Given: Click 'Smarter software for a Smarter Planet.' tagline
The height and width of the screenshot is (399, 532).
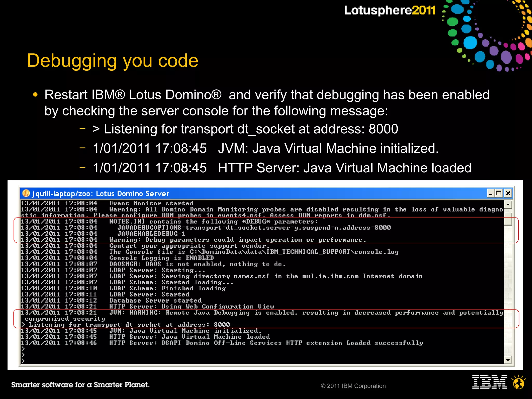Looking at the screenshot, I should tap(80, 385).
